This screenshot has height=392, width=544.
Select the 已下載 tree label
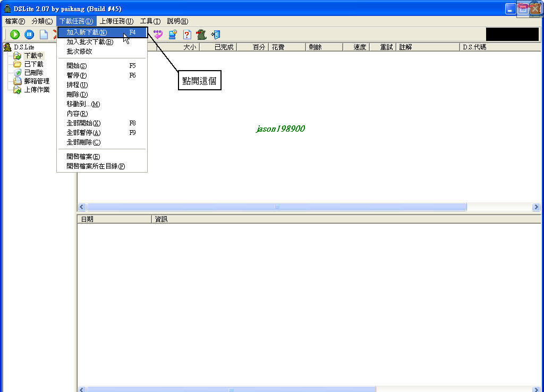point(33,64)
